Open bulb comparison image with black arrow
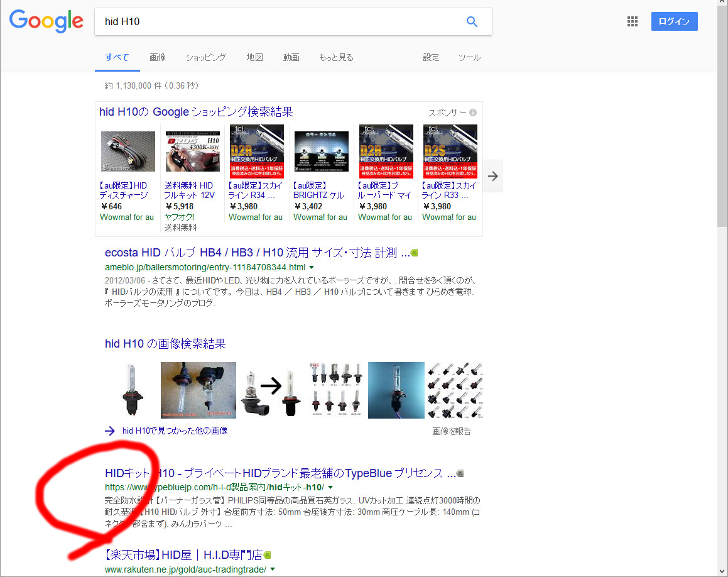728x577 pixels. [x=271, y=390]
